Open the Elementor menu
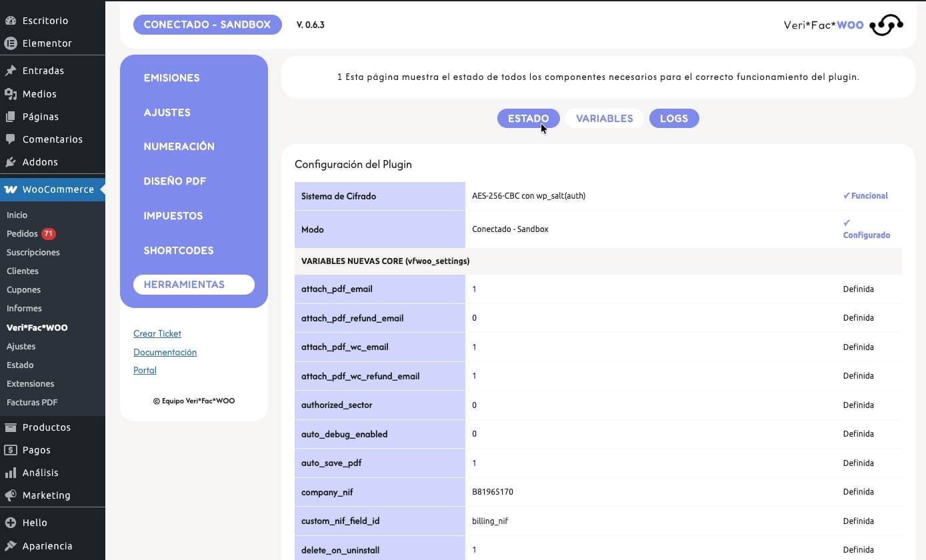This screenshot has width=926, height=560. coord(52,43)
